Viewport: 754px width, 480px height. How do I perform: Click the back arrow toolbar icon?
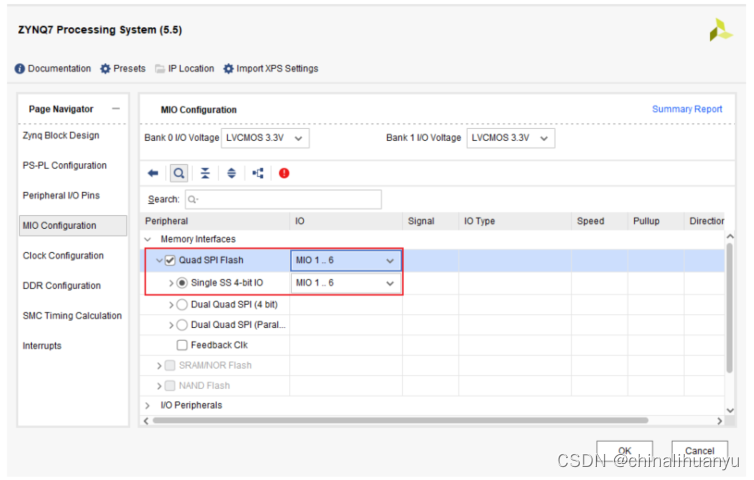pos(153,173)
